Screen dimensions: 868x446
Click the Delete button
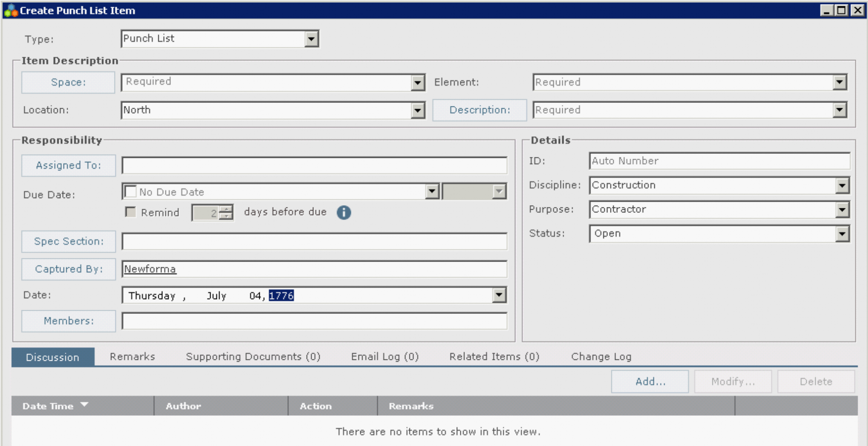tap(816, 382)
